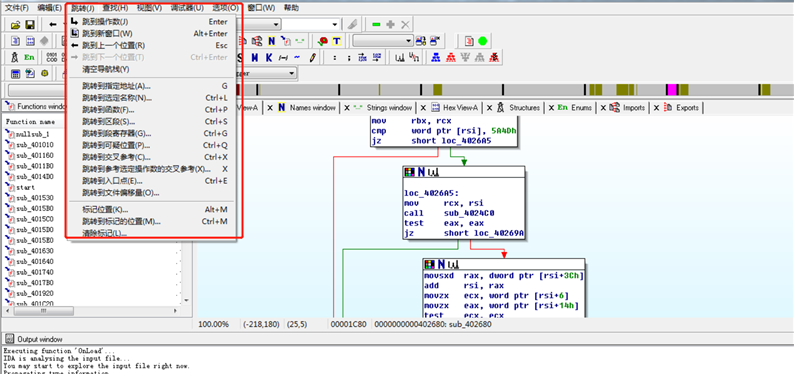Click the blue graph hierarchy toolbar icon
The width and height of the screenshot is (794, 374).
[435, 57]
